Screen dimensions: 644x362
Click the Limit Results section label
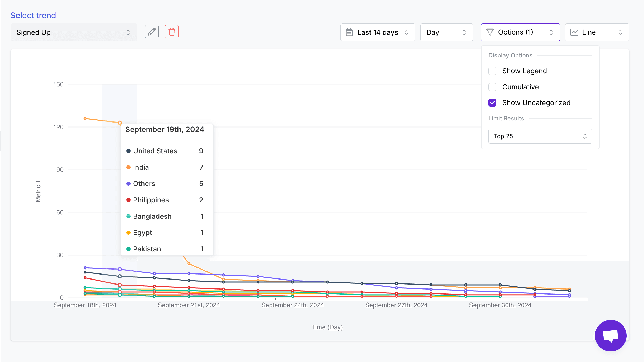click(x=506, y=118)
